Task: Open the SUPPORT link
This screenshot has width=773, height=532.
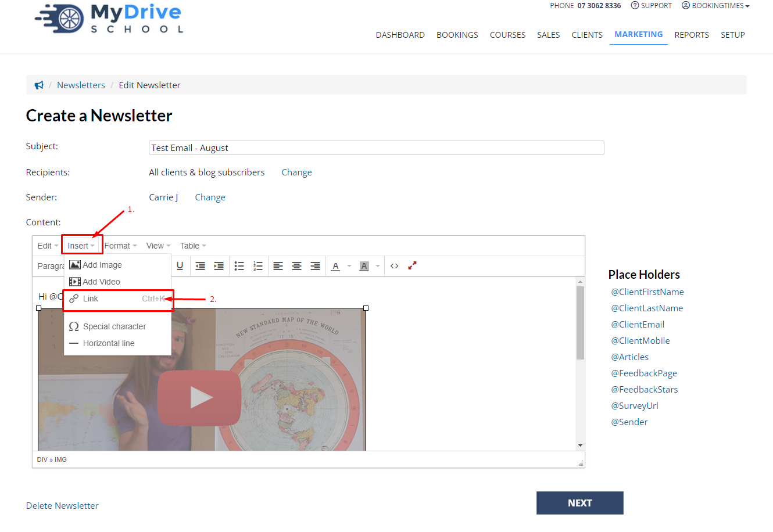Action: [x=652, y=6]
